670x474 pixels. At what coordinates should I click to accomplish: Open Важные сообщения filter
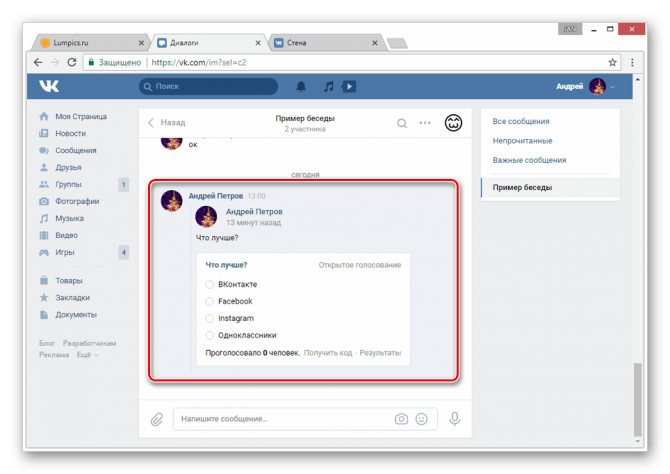coord(529,160)
